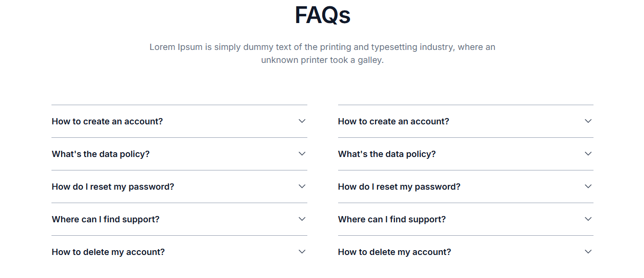Click chevron for right column 'Where can I find support?'
The width and height of the screenshot is (644, 278).
[588, 219]
